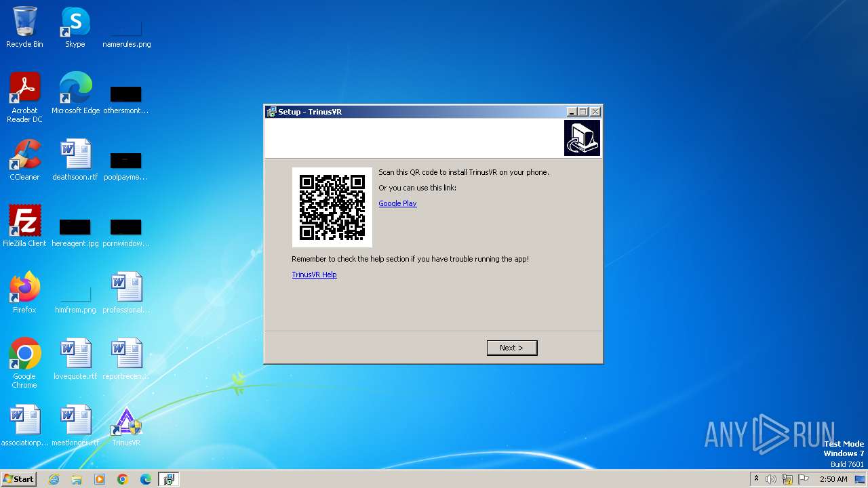Open Action Center flag icon
This screenshot has width=868, height=488.
tap(804, 479)
